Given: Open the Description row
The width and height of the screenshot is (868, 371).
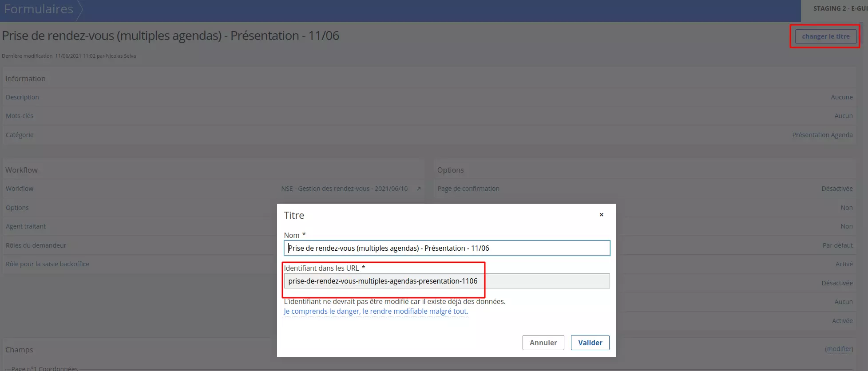Looking at the screenshot, I should [429, 97].
